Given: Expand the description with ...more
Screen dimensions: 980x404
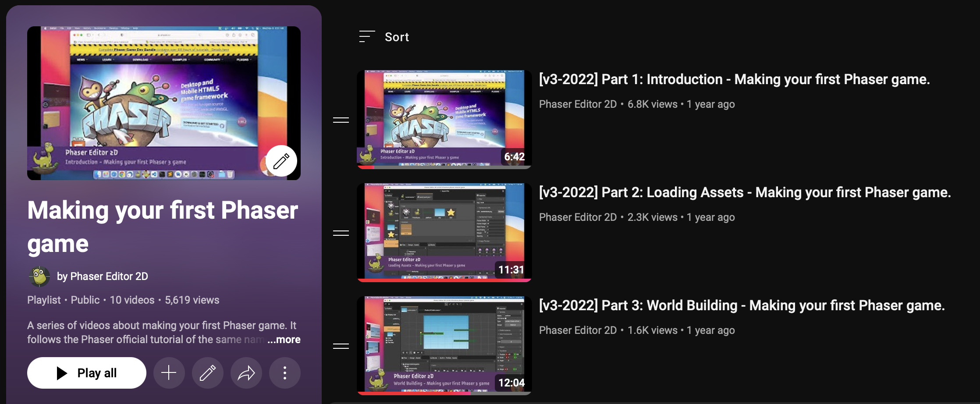Looking at the screenshot, I should (x=284, y=340).
